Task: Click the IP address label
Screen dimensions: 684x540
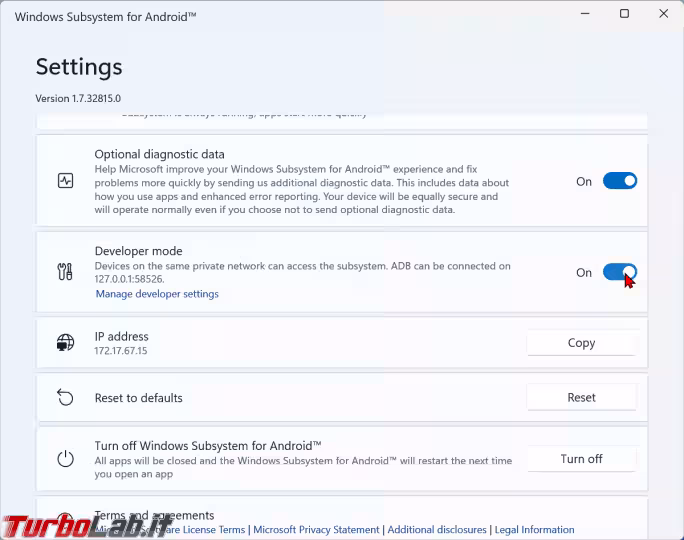Action: pyautogui.click(x=121, y=336)
